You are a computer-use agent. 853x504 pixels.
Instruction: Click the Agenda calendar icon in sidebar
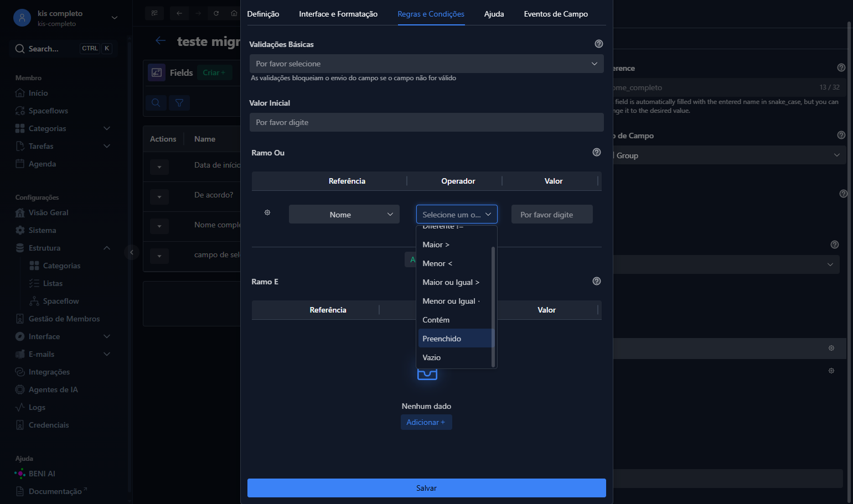tap(20, 164)
